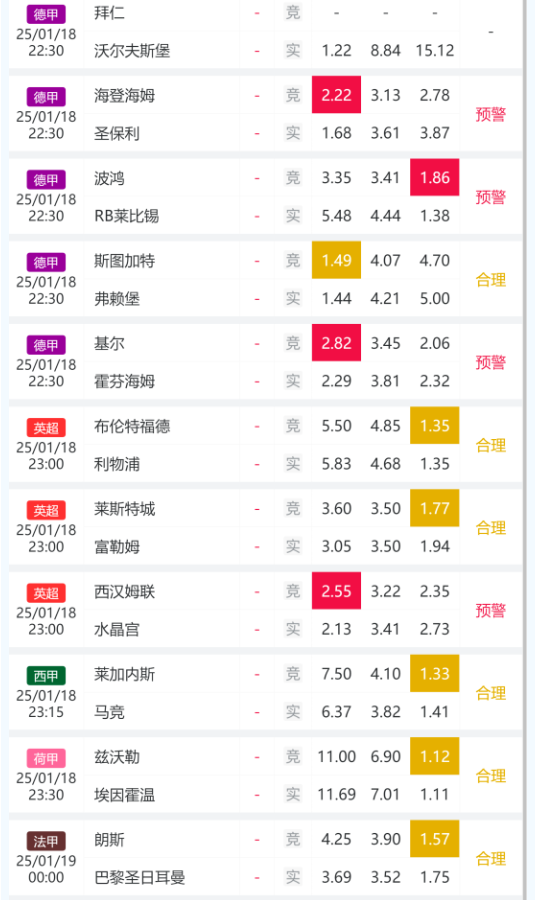The height and width of the screenshot is (900, 535).
Task: Click the 德甲 league badge for 海登海姆 match
Action: [46, 97]
